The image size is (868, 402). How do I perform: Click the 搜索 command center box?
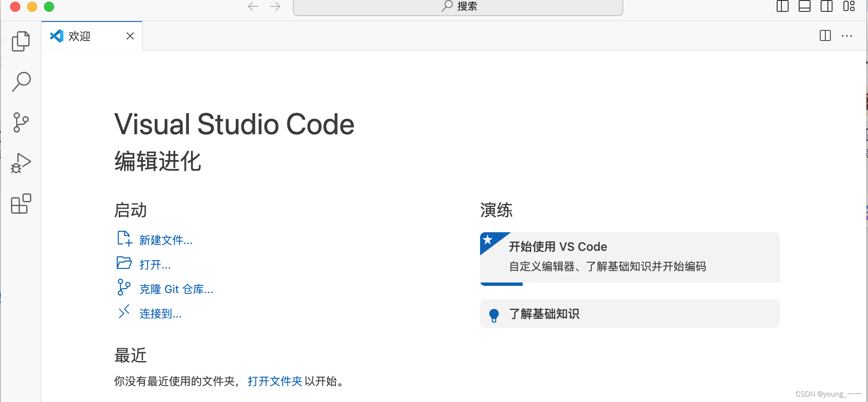click(458, 7)
